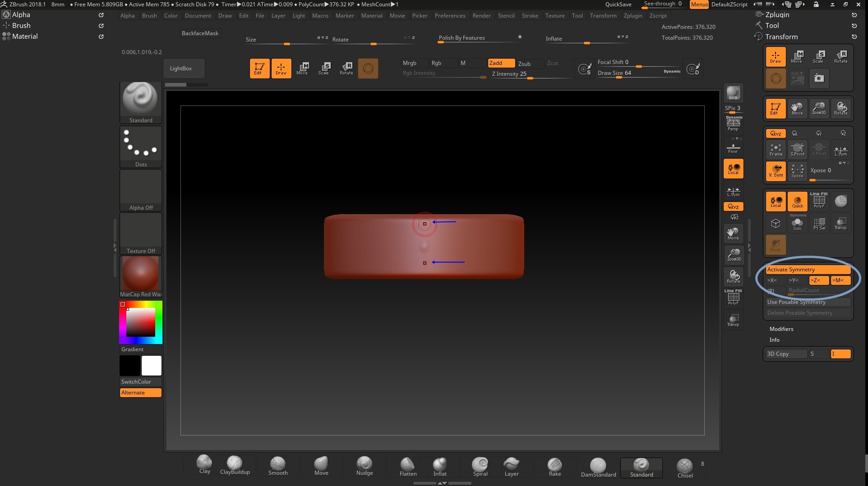
Task: Expand the Info sub-palette
Action: click(x=774, y=340)
